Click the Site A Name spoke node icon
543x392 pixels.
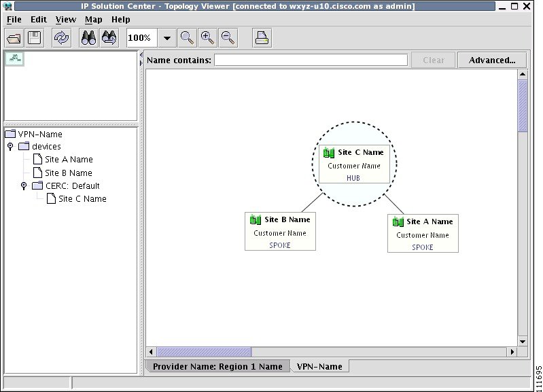pyautogui.click(x=398, y=221)
